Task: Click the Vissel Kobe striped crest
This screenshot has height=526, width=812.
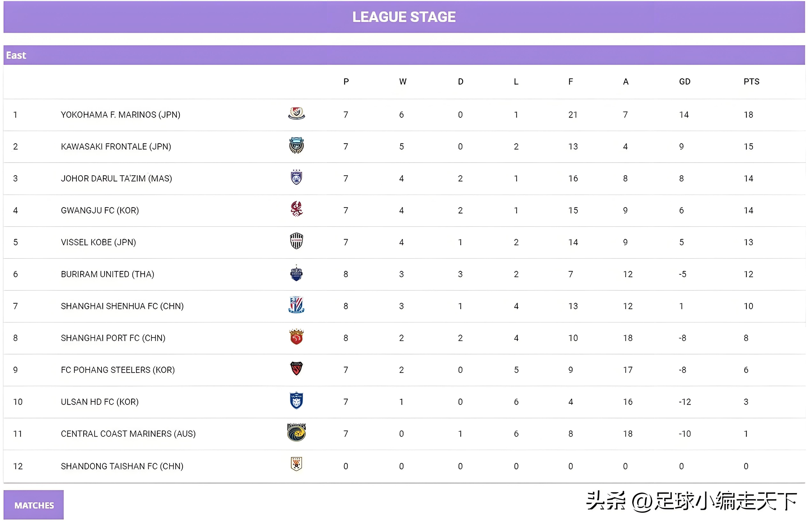Action: click(296, 241)
